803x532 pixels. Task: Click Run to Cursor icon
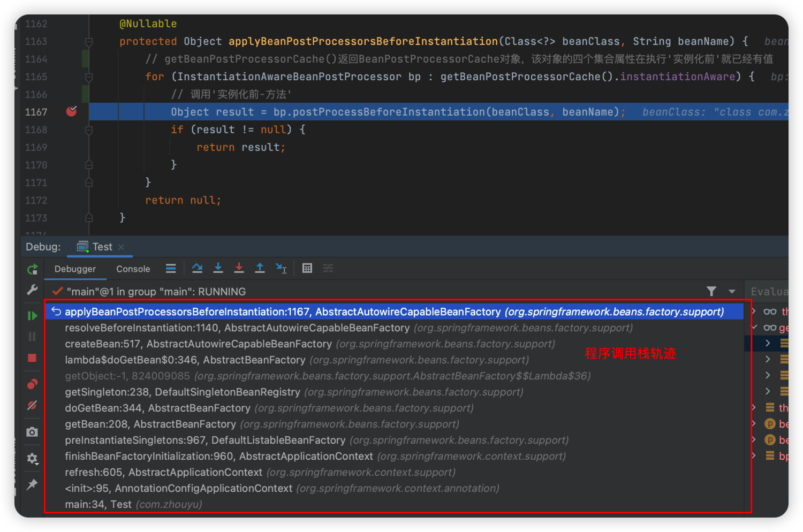point(281,268)
